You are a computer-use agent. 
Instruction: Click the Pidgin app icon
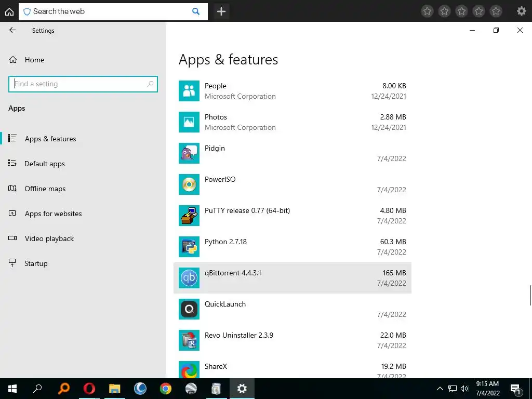coord(189,153)
